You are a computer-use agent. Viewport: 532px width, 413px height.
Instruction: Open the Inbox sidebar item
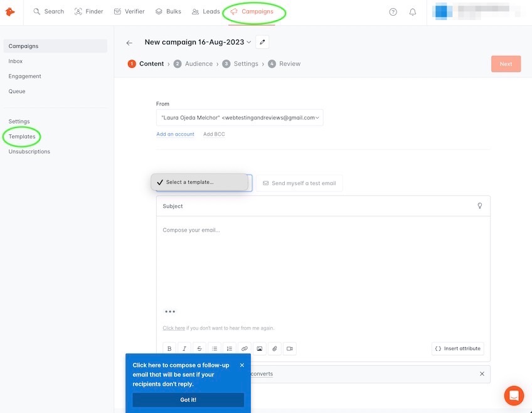click(x=16, y=61)
